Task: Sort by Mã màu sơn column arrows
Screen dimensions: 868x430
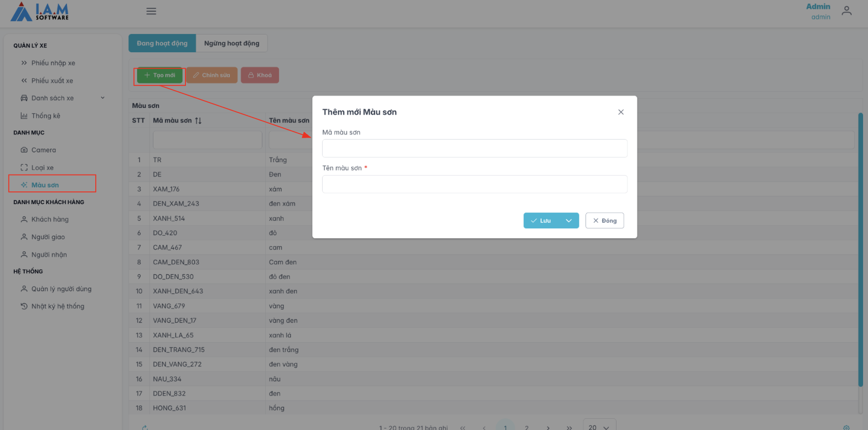Action: click(x=198, y=121)
